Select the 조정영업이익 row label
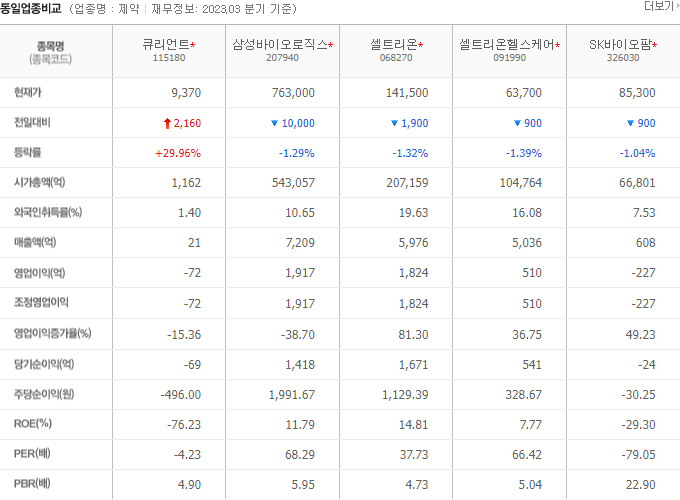This screenshot has width=680, height=500. 41,302
